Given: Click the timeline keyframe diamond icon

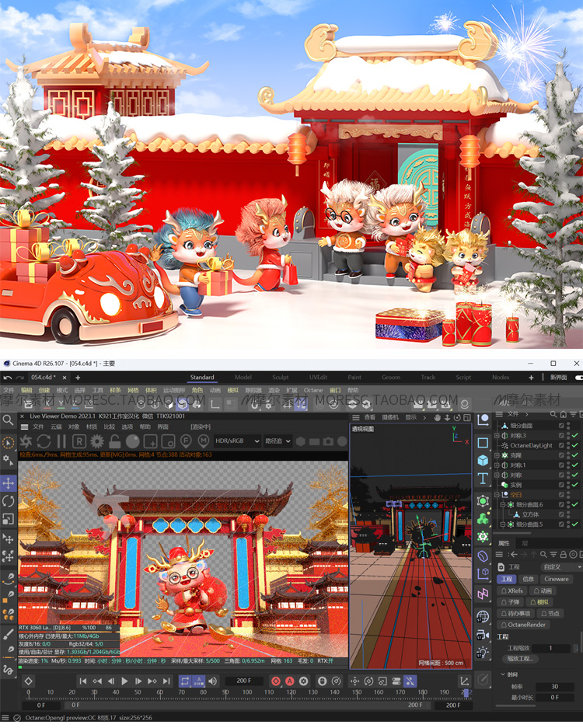Looking at the screenshot, I should [x=28, y=681].
